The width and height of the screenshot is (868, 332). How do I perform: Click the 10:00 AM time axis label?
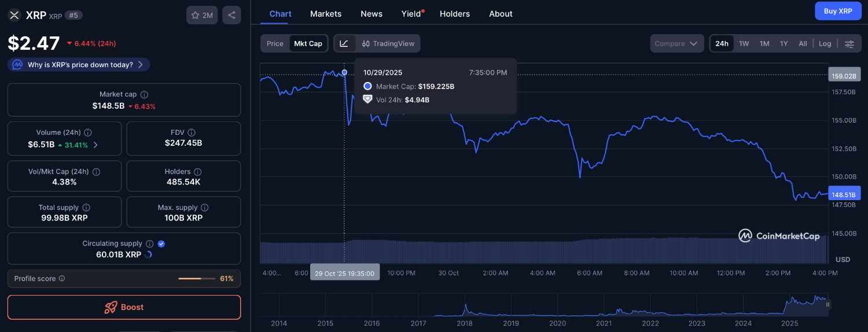point(683,273)
